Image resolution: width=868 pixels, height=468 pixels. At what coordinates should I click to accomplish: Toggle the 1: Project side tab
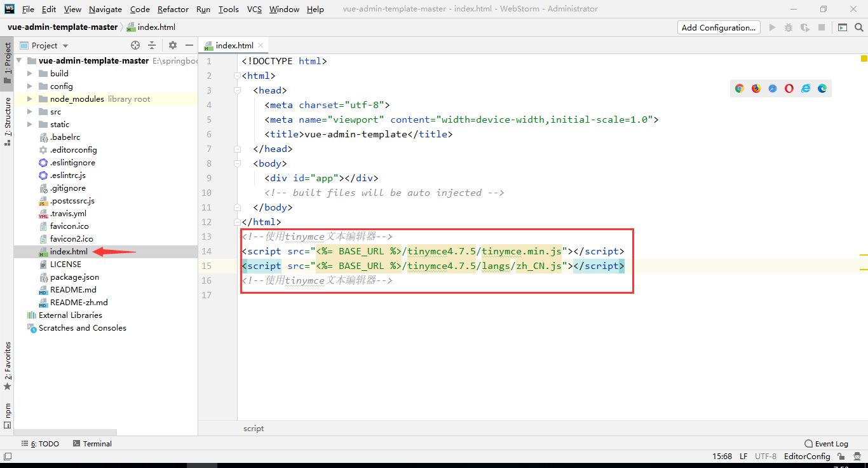click(7, 63)
